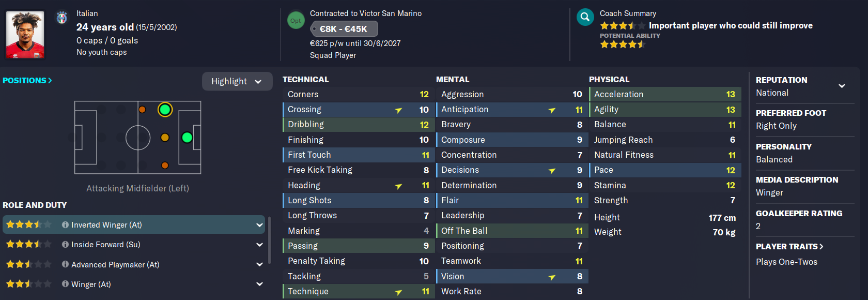
Task: Click the yellow arrow on the Crossing row
Action: (x=398, y=110)
